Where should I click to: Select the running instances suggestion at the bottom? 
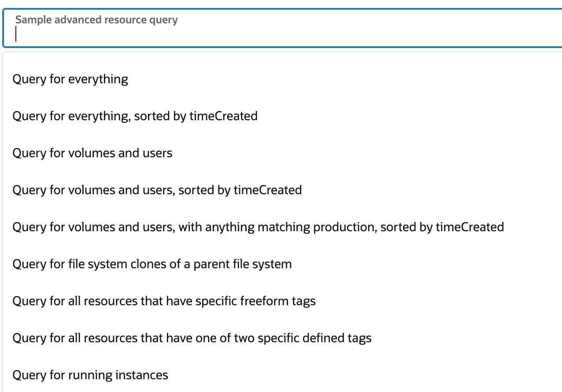(90, 375)
